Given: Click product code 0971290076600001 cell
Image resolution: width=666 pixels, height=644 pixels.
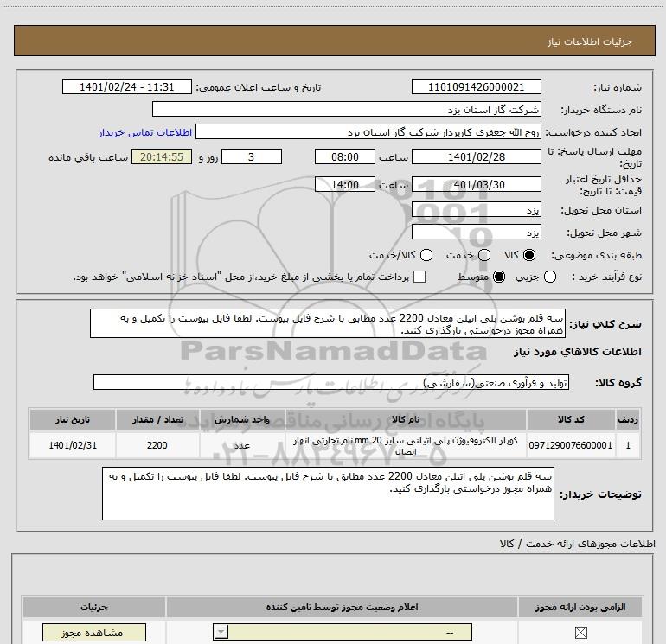Looking at the screenshot, I should click(571, 445).
